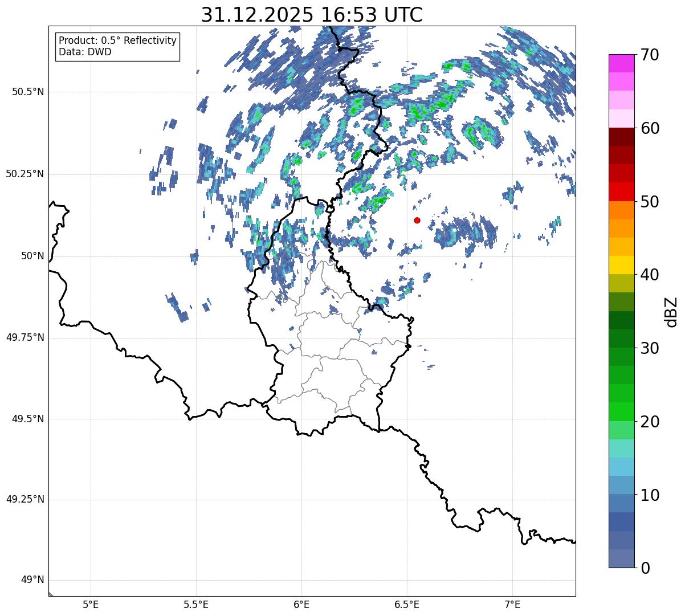Screen dimensions: 685x616
Task: Click the 7°E longitude label
Action: [512, 604]
